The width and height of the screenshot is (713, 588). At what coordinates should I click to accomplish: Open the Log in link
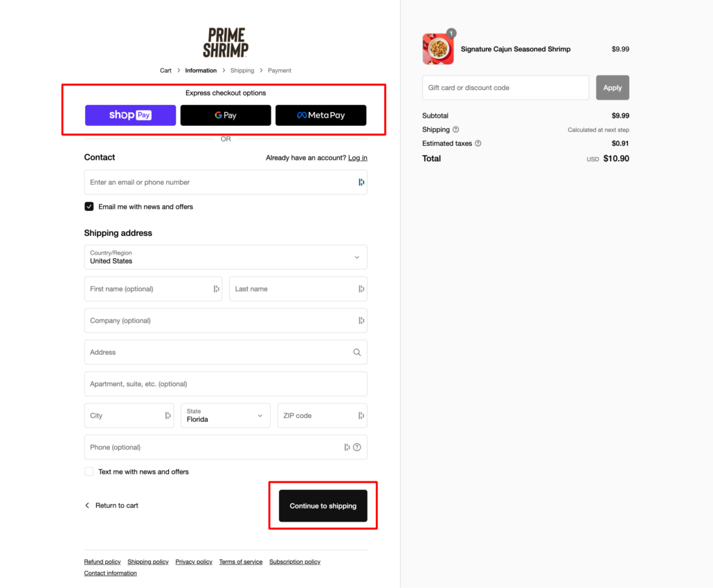[357, 158]
